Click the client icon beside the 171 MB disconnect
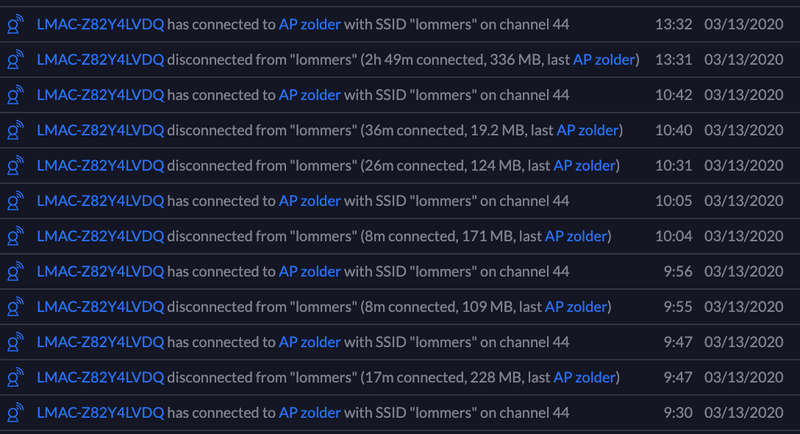This screenshot has height=434, width=800. pos(15,236)
